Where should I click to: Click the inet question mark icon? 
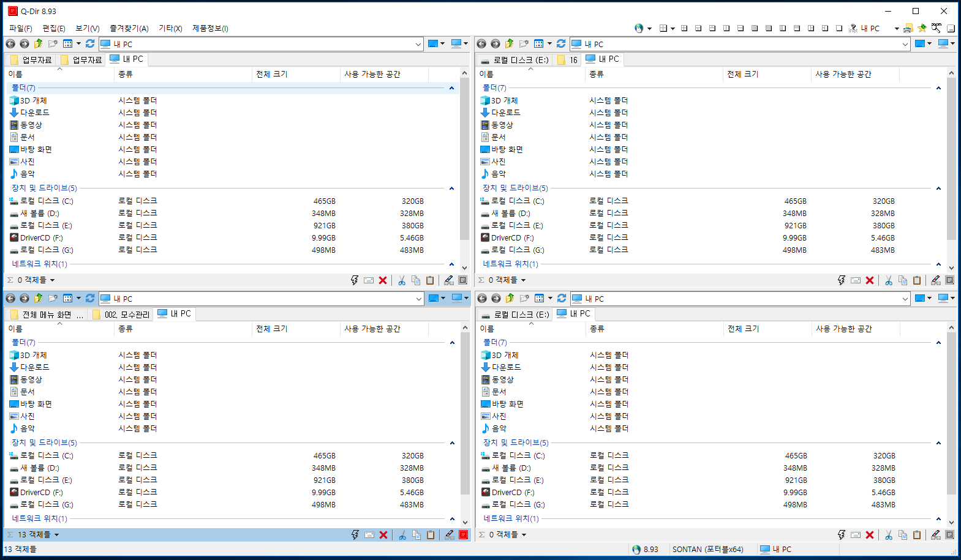pyautogui.click(x=853, y=28)
